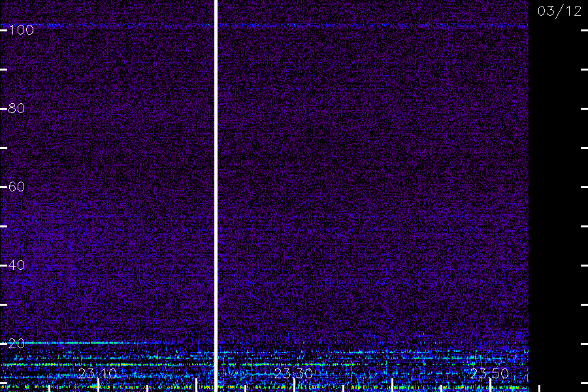This screenshot has height=392, width=588.
Task: Click the 80 frequency axis label
Action: pos(16,108)
